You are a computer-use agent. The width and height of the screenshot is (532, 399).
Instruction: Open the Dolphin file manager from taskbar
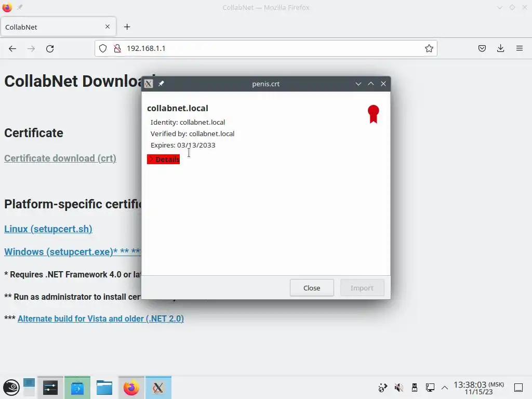[x=104, y=388]
